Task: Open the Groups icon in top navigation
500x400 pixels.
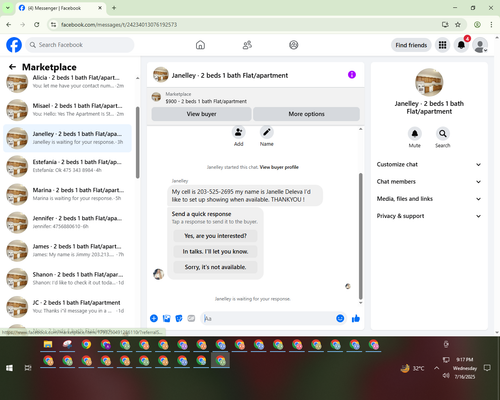Action: 294,45
